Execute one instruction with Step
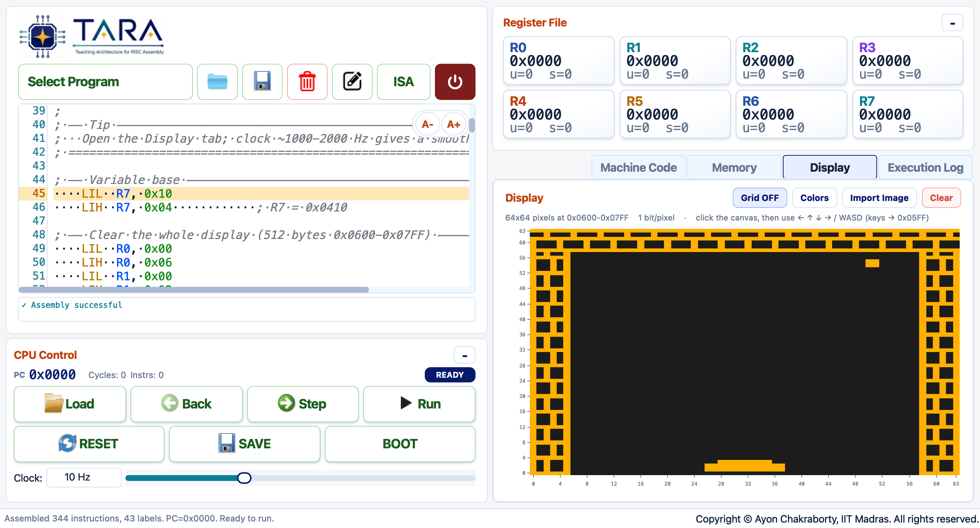This screenshot has width=980, height=528. pos(303,404)
